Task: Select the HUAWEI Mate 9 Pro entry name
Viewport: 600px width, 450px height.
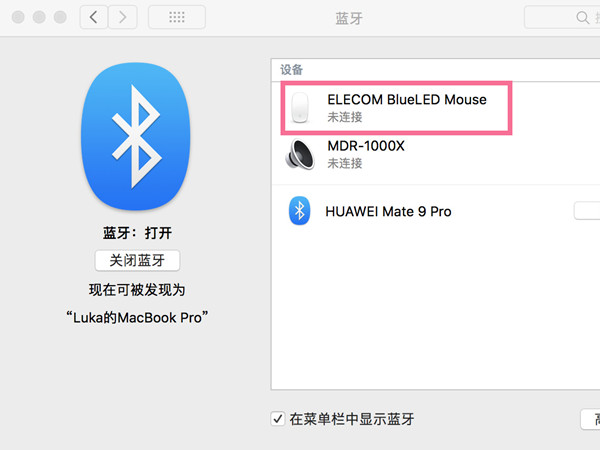Action: pos(388,211)
